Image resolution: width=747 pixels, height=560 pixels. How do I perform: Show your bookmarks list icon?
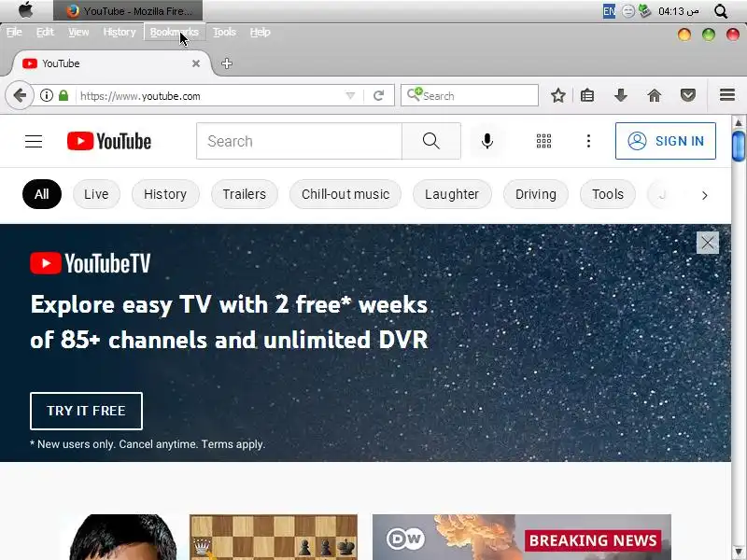click(x=587, y=96)
